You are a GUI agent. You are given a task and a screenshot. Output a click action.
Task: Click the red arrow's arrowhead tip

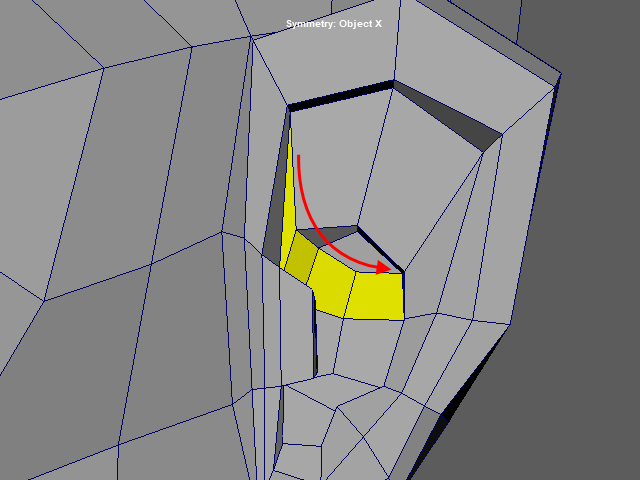(389, 267)
